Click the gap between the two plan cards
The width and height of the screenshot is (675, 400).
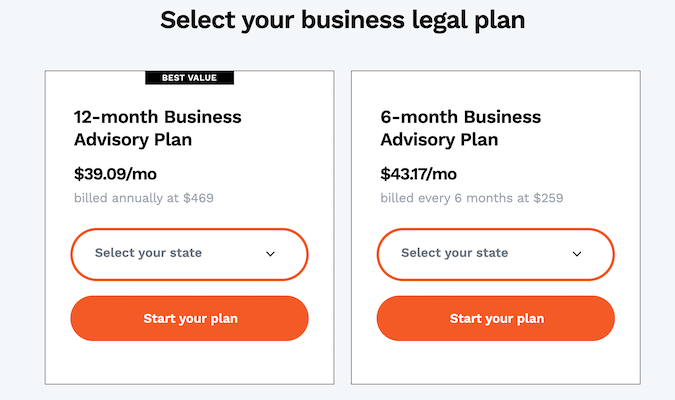(342, 228)
